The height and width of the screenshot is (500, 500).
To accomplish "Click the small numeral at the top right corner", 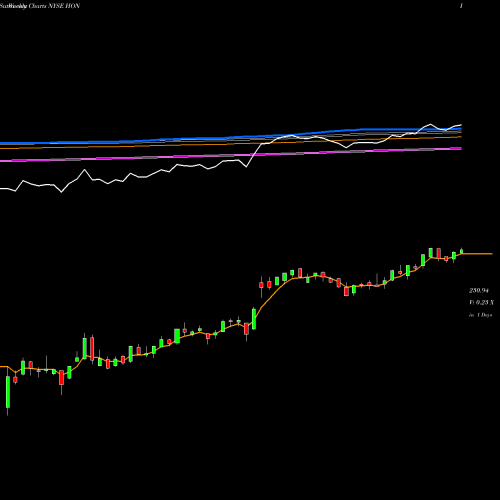I will point(461,6).
